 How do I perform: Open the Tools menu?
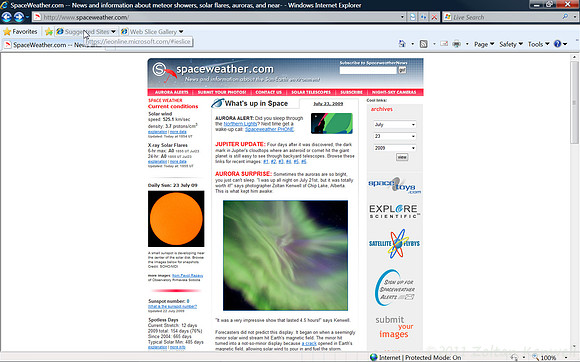538,44
